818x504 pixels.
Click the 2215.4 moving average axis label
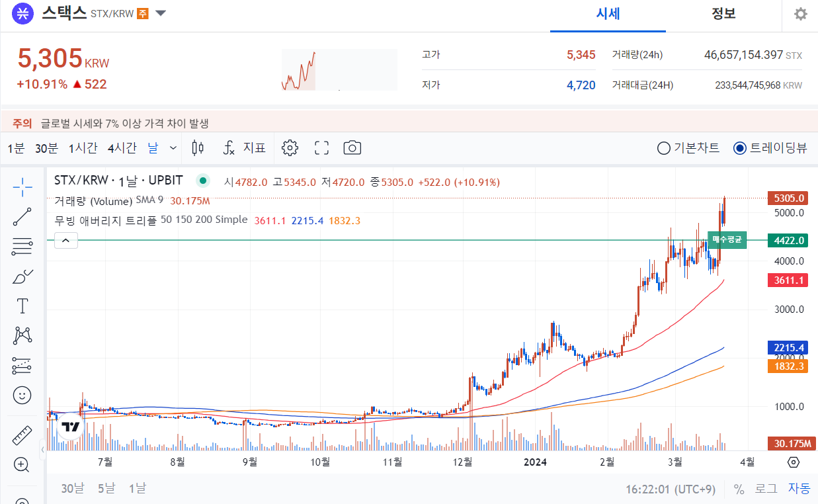pos(788,347)
